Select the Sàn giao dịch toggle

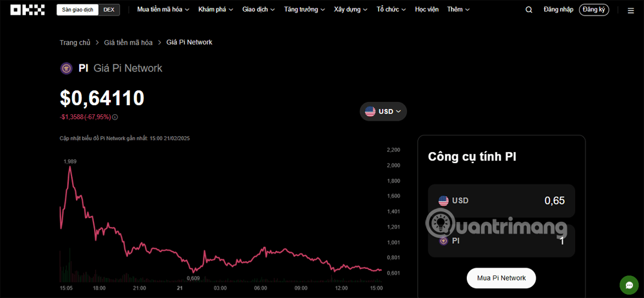click(x=78, y=10)
